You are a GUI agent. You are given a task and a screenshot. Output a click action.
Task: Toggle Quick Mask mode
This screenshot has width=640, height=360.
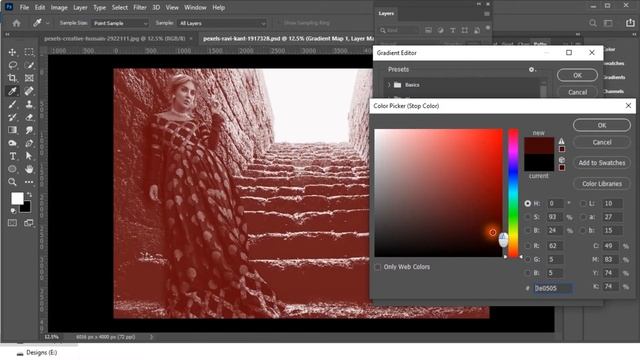(12, 223)
